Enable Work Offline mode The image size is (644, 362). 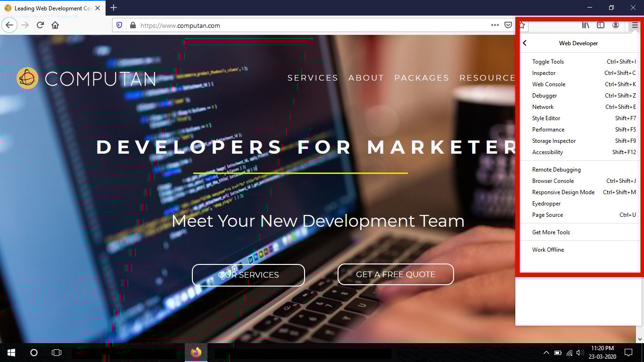pyautogui.click(x=547, y=249)
